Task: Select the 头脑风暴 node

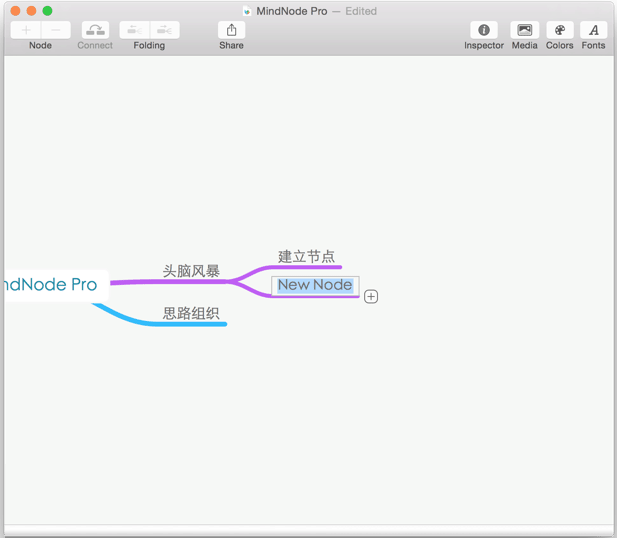Action: 191,271
